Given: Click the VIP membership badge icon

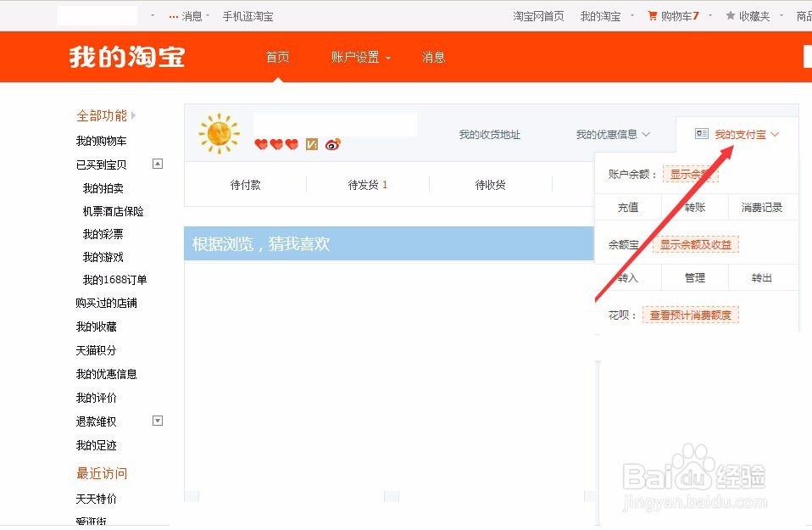Looking at the screenshot, I should point(312,144).
